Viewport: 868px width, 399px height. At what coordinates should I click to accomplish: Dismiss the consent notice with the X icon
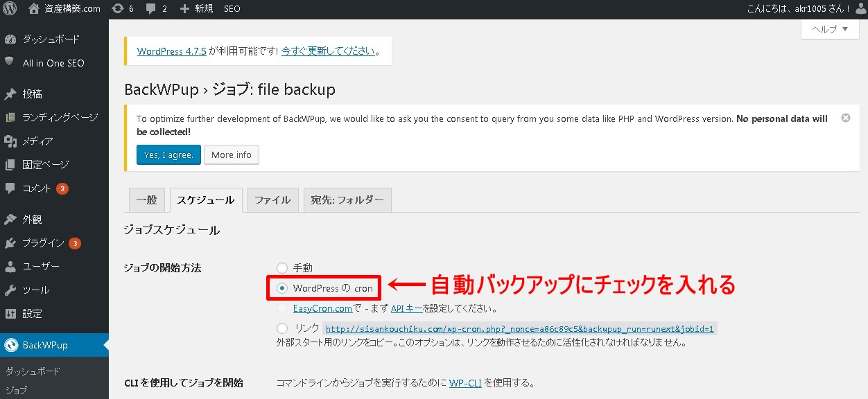tap(846, 118)
